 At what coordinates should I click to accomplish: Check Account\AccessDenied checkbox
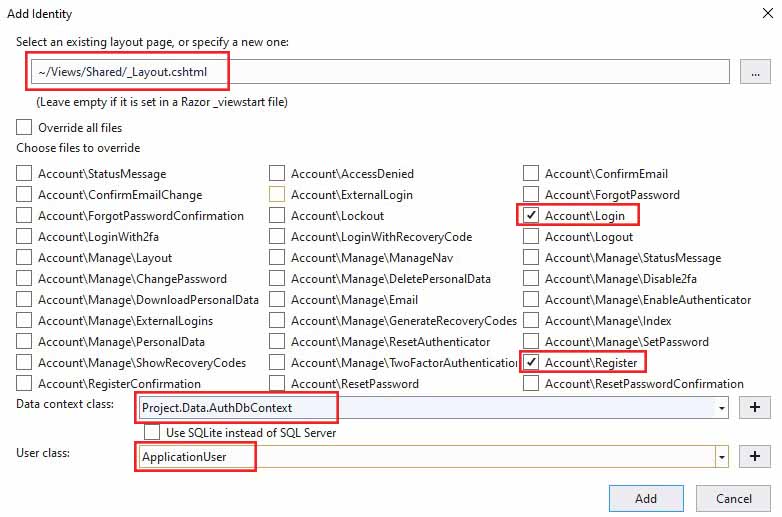point(277,173)
